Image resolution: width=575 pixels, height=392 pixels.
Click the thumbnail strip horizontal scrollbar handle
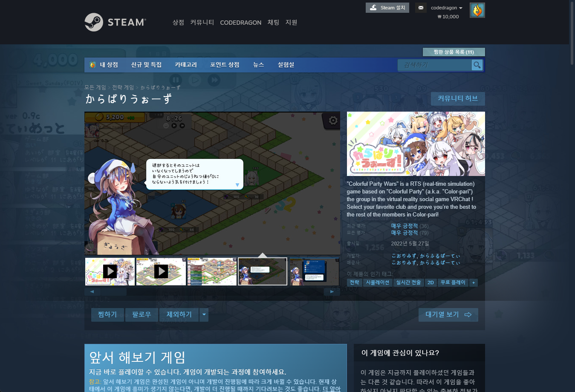point(114,292)
